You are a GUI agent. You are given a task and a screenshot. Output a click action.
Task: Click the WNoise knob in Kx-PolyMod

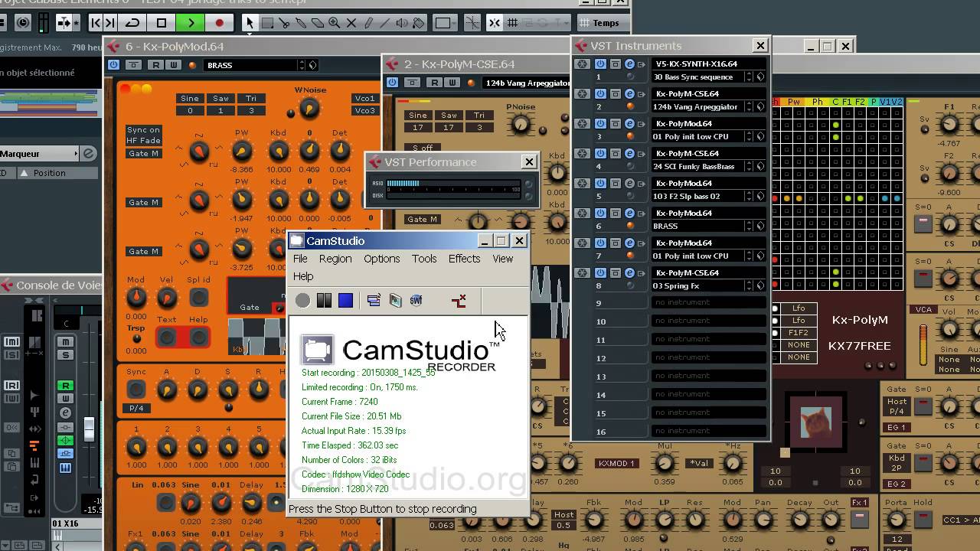pos(309,109)
